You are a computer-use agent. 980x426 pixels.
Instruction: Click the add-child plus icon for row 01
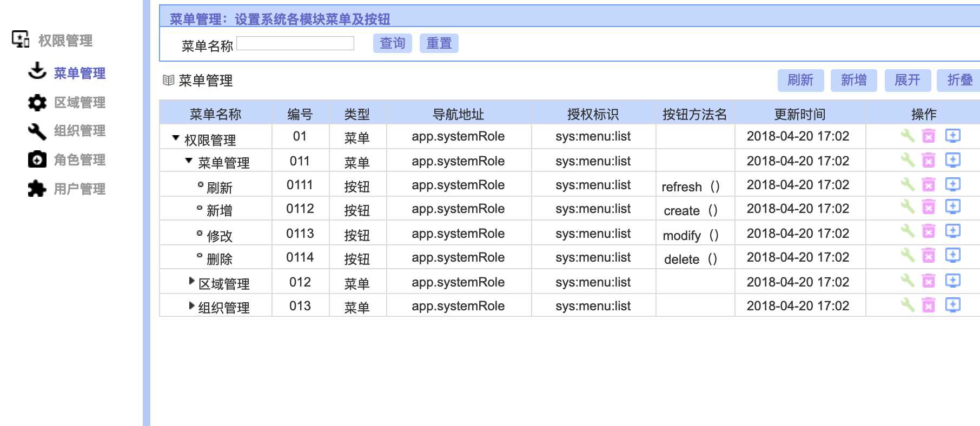[952, 136]
